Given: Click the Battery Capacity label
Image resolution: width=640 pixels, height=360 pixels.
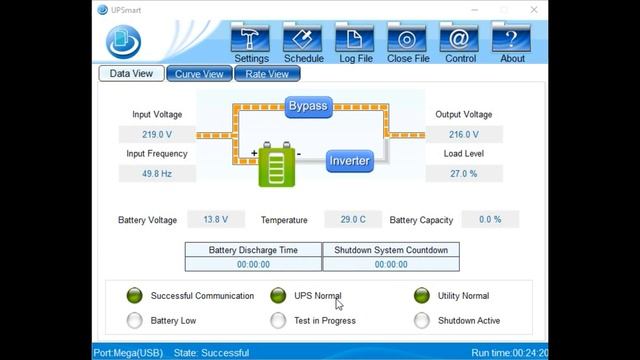Looking at the screenshot, I should click(421, 220).
